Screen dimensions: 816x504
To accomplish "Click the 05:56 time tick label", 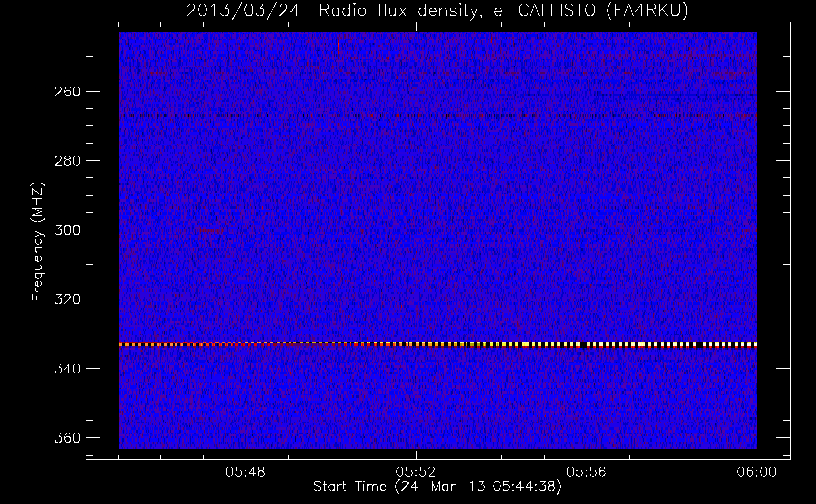I will [x=587, y=472].
